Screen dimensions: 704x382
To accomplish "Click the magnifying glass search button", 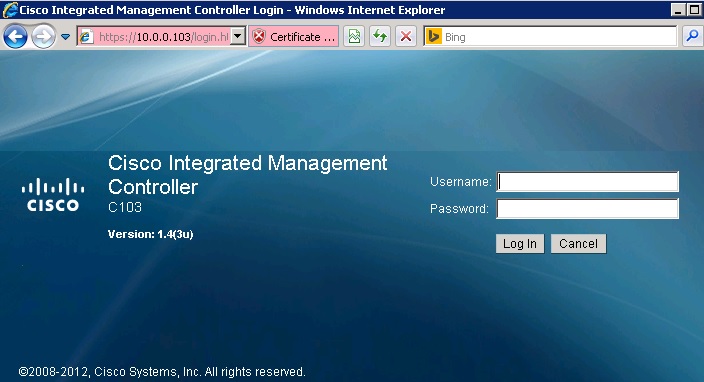I will click(692, 36).
